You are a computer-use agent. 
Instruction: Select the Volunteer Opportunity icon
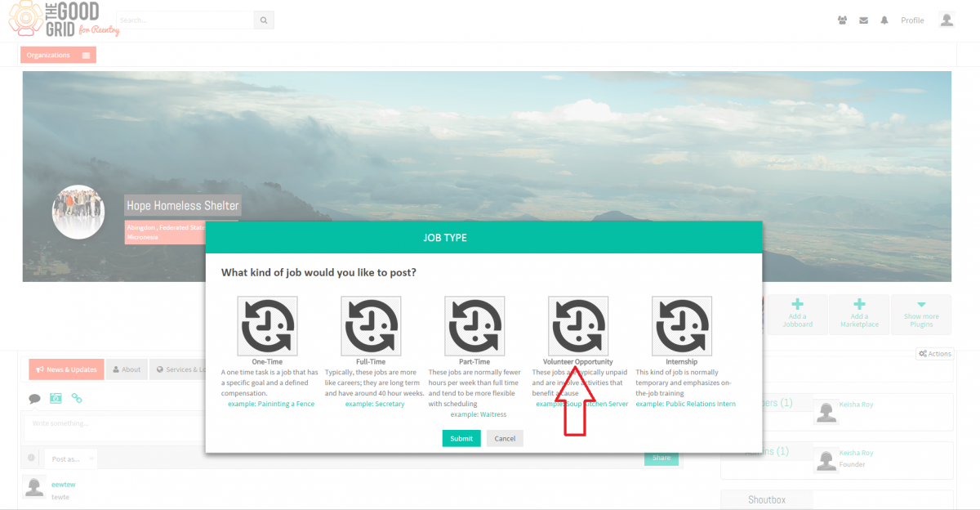(x=578, y=326)
